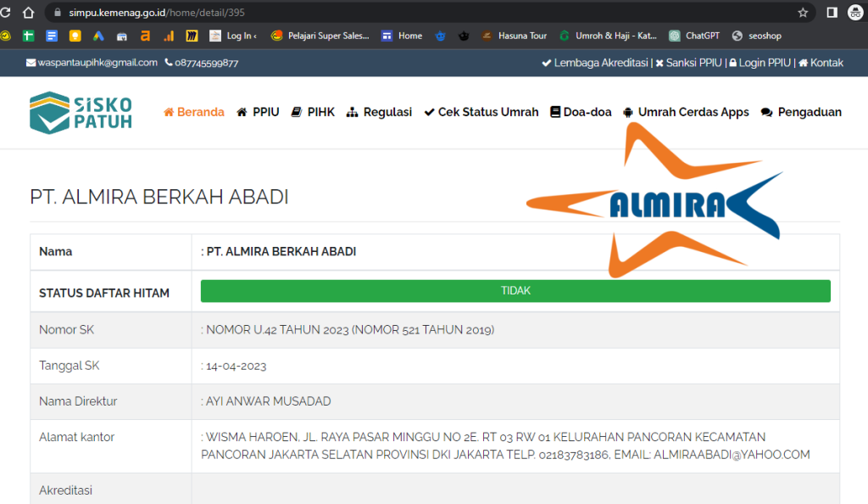Open the Regulasi menu item

379,112
